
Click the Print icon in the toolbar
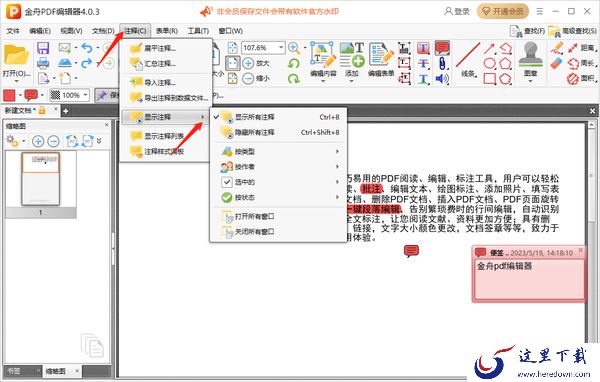coord(43,62)
